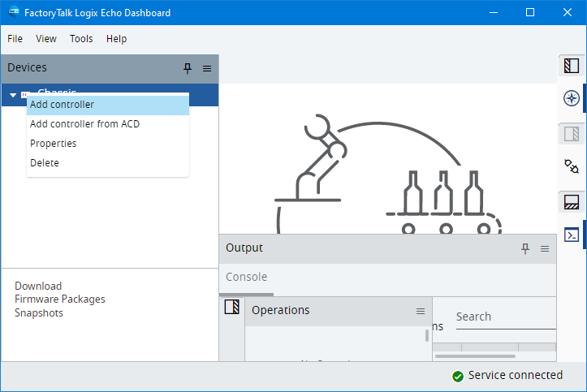This screenshot has height=392, width=587.
Task: Open the Devices panel hamburger menu
Action: 207,68
